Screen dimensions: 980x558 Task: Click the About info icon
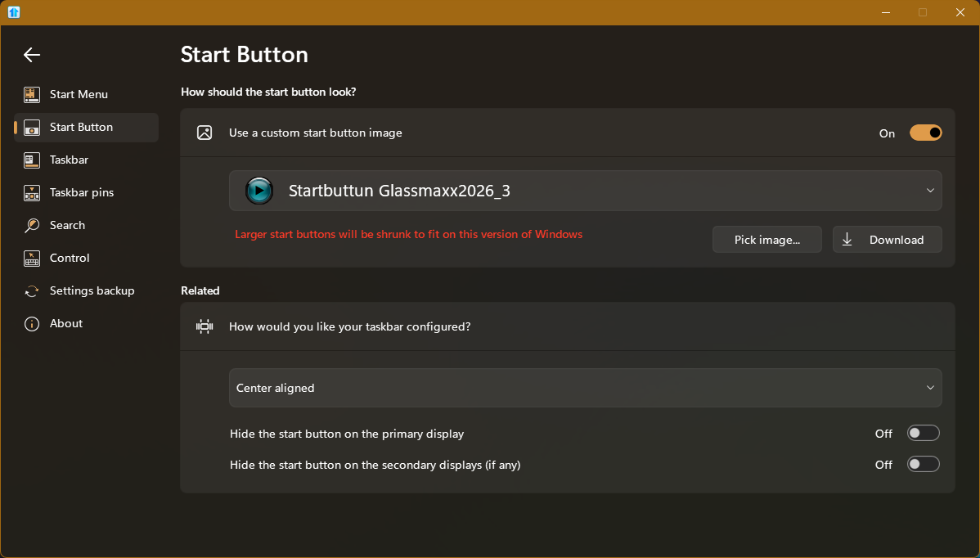click(x=32, y=324)
